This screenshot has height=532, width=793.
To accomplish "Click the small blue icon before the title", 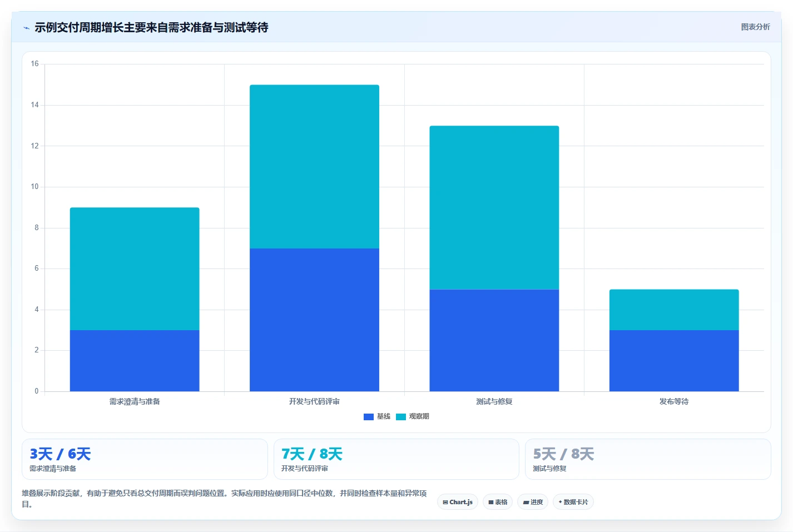I will tap(26, 28).
